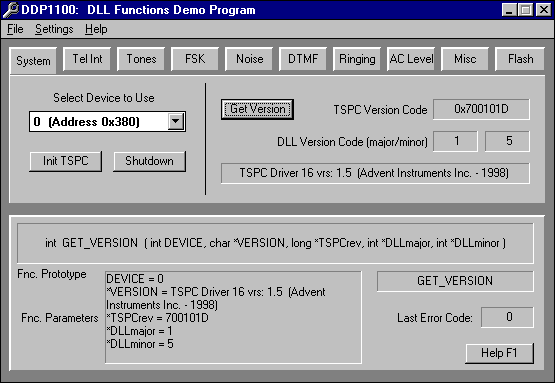Maximize the DDP1100 window
The width and height of the screenshot is (555, 383).
pos(525,10)
